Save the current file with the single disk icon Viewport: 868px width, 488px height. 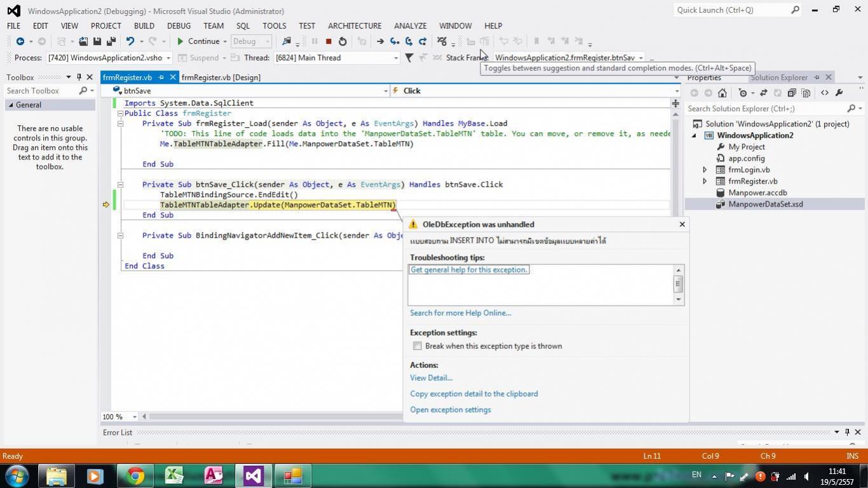pyautogui.click(x=97, y=41)
